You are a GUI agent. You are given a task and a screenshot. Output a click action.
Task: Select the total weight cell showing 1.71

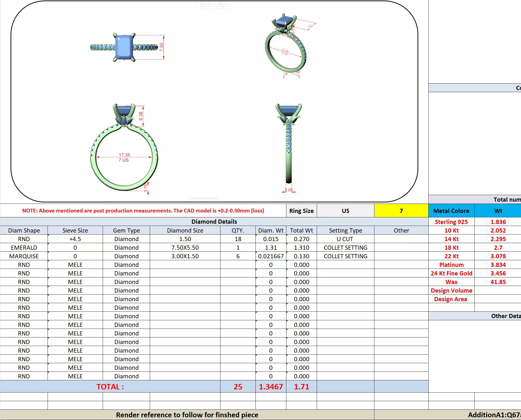click(x=301, y=386)
